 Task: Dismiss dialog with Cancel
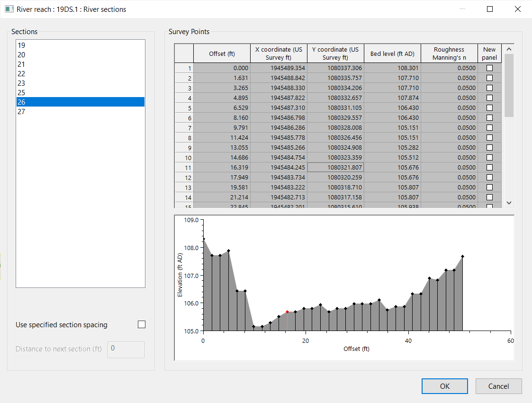click(498, 386)
